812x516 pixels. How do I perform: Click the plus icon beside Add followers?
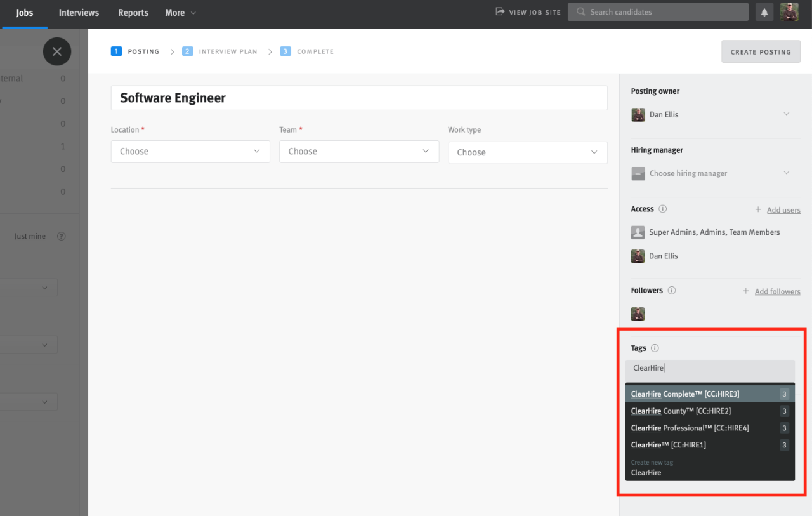coord(746,291)
